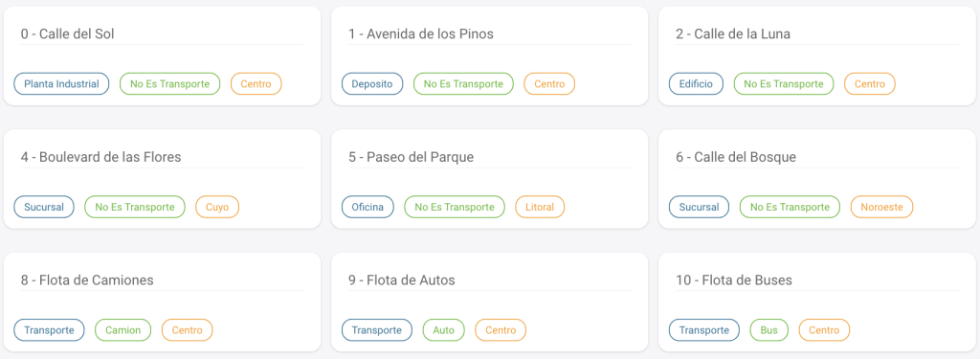Image resolution: width=980 pixels, height=359 pixels.
Task: Click the Noroeste region tag
Action: [881, 207]
